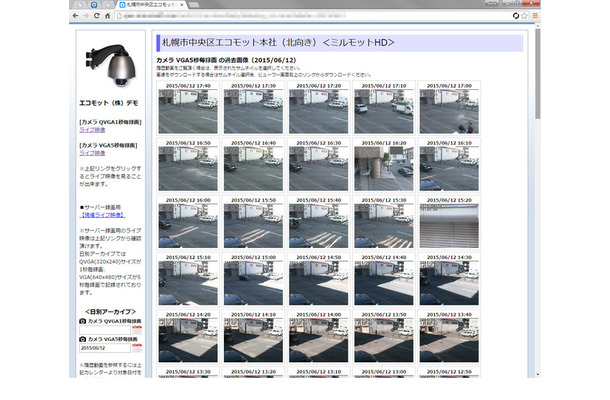Select the 2015/06/12 16:30 image
Image resolution: width=610 pixels, height=400 pixels.
[319, 168]
